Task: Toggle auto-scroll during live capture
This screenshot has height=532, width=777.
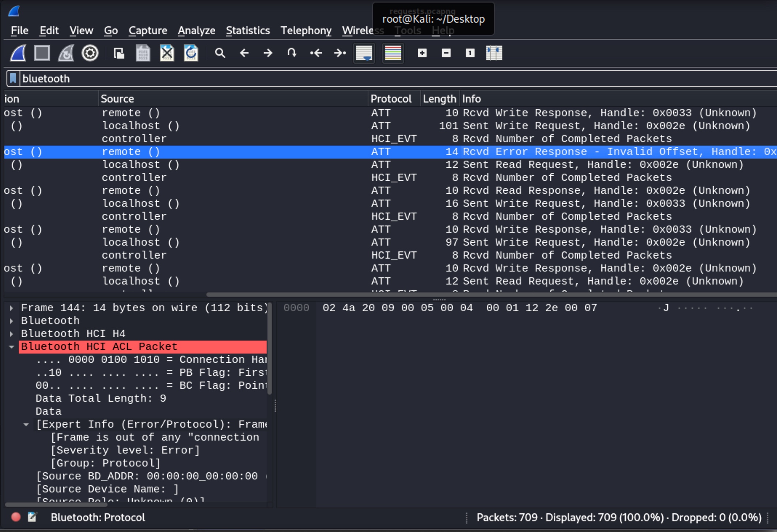Action: [364, 53]
